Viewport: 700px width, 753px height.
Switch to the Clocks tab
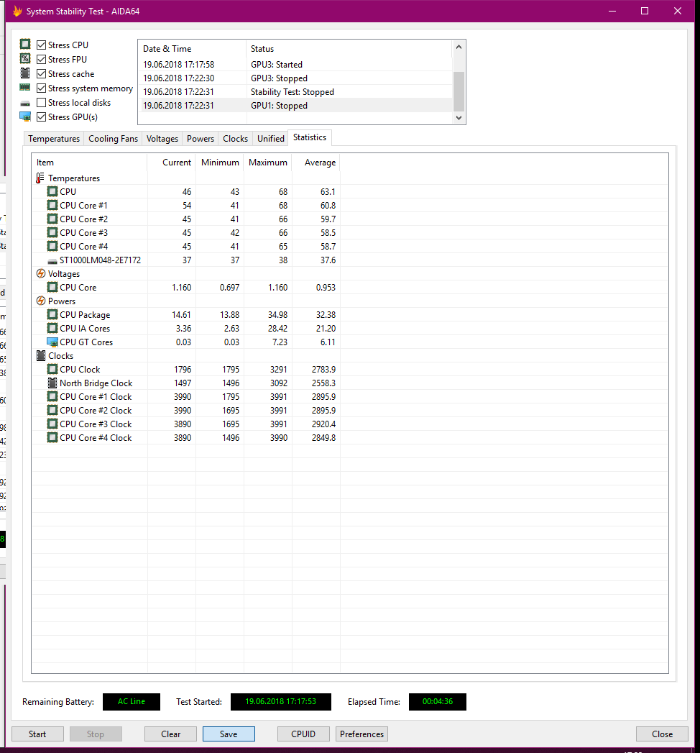pos(235,138)
